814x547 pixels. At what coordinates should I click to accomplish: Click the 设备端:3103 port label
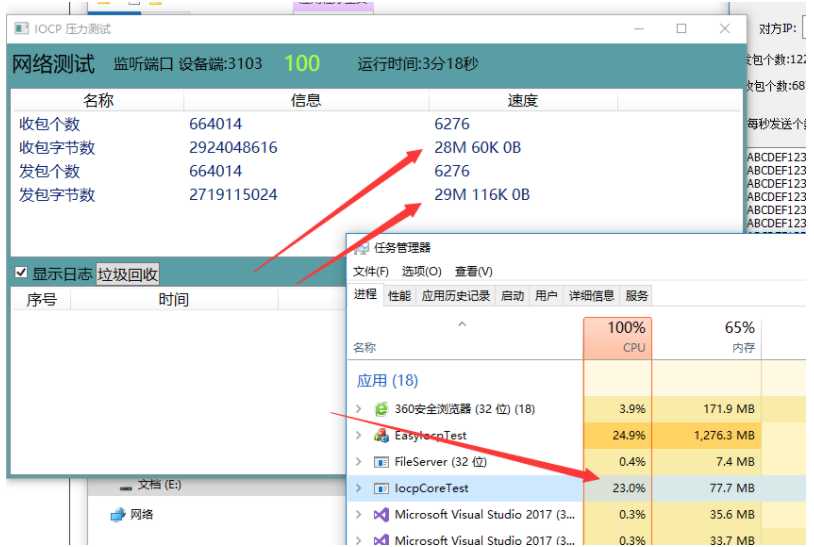coord(220,64)
